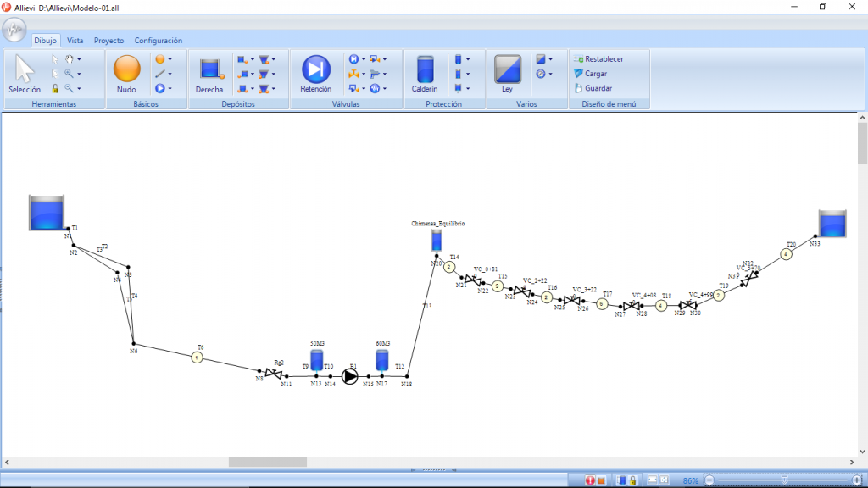Open the Proyecto tab

point(108,40)
